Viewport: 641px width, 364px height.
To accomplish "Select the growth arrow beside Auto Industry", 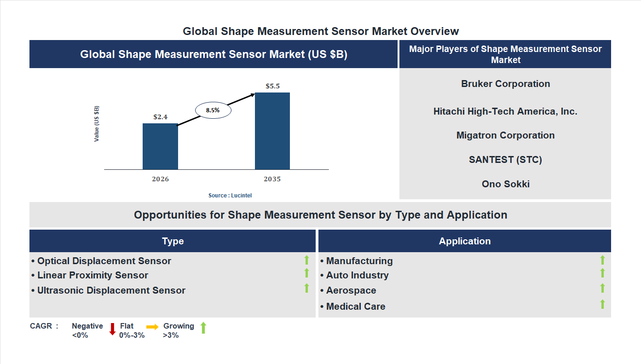I will [x=602, y=274].
